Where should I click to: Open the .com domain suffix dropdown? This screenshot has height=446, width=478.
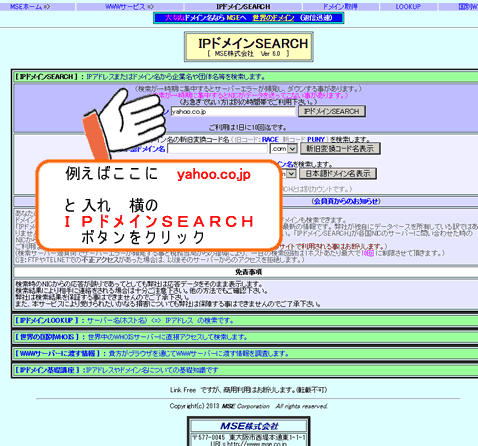pos(283,149)
